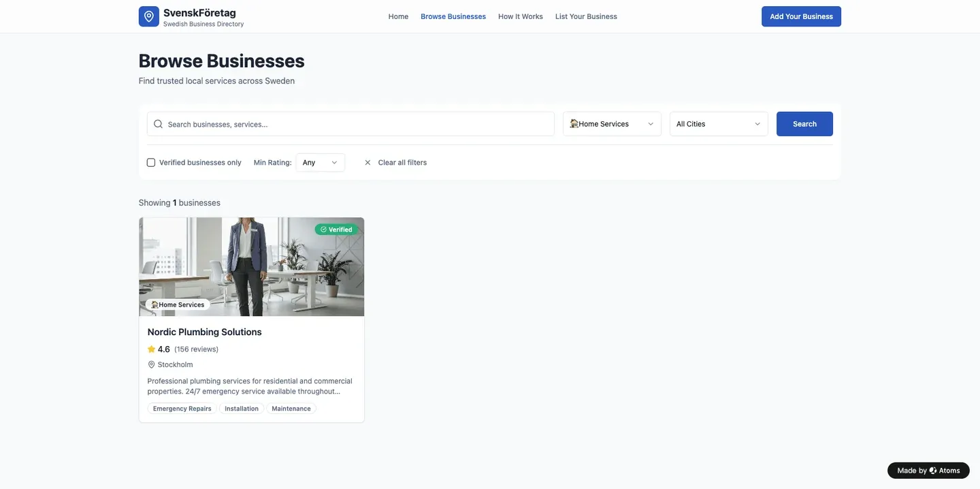
Task: Enable Verified businesses only checkbox
Action: pos(151,163)
